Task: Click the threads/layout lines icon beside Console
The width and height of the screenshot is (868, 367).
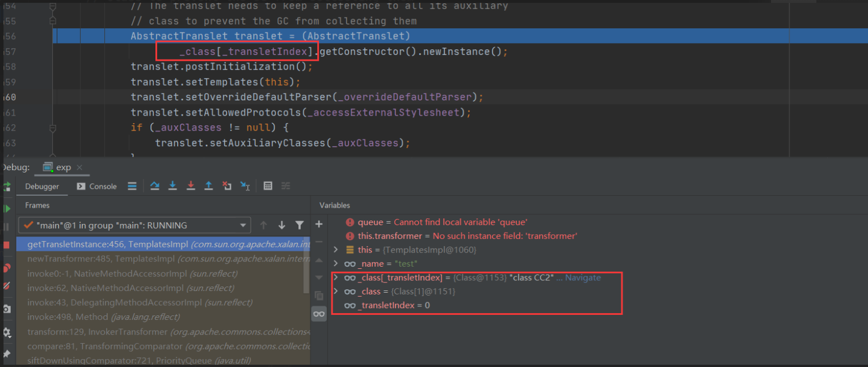Action: (x=132, y=186)
